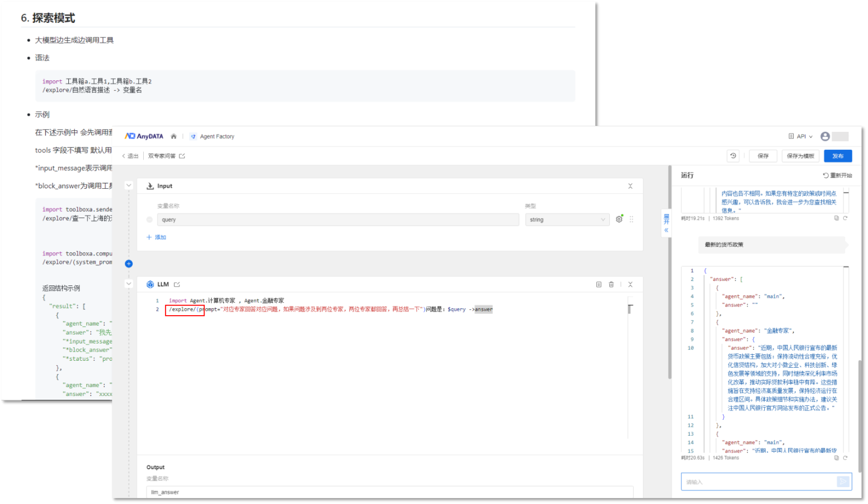
Task: Click the blue 发布 publish button
Action: pos(838,156)
